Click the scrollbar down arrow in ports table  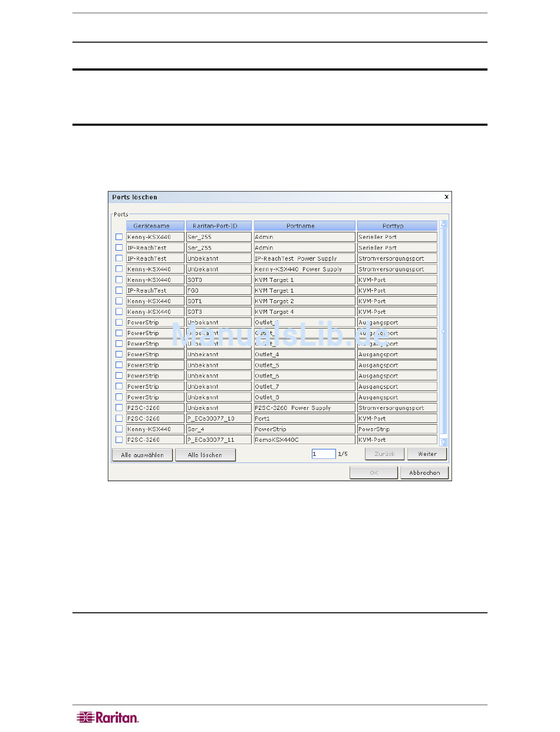[443, 441]
